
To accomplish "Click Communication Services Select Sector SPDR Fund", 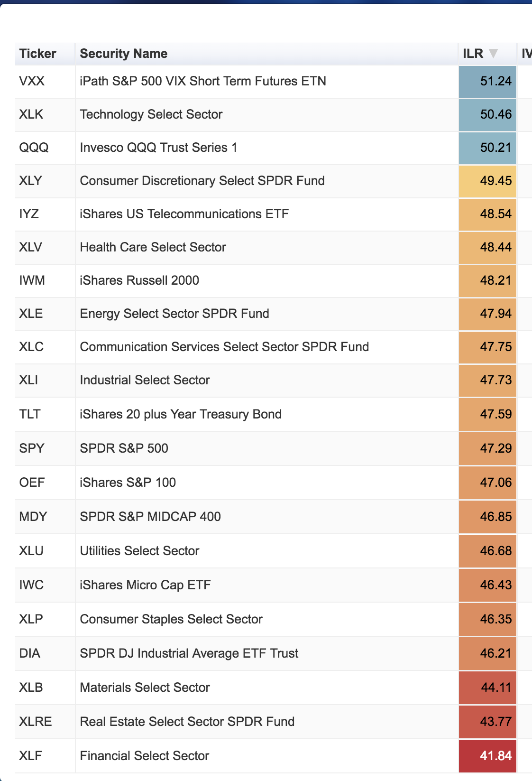I will 225,347.
